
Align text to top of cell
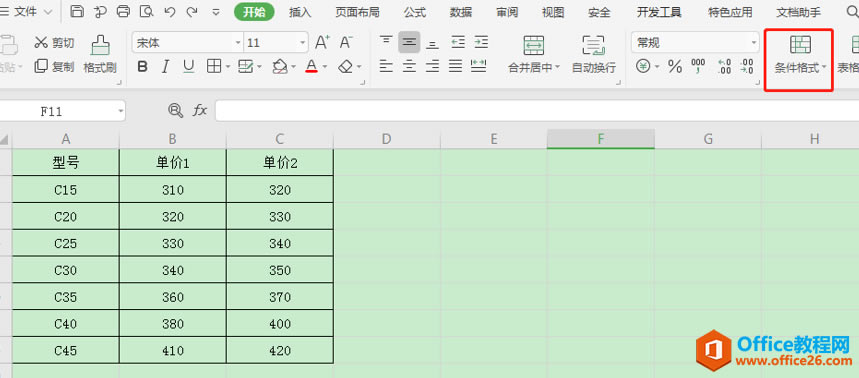point(386,42)
